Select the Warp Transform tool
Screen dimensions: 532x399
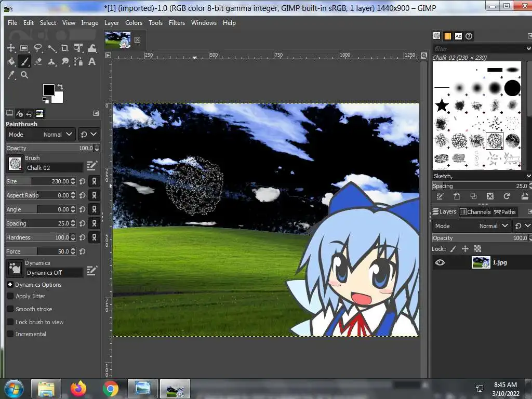coord(92,48)
